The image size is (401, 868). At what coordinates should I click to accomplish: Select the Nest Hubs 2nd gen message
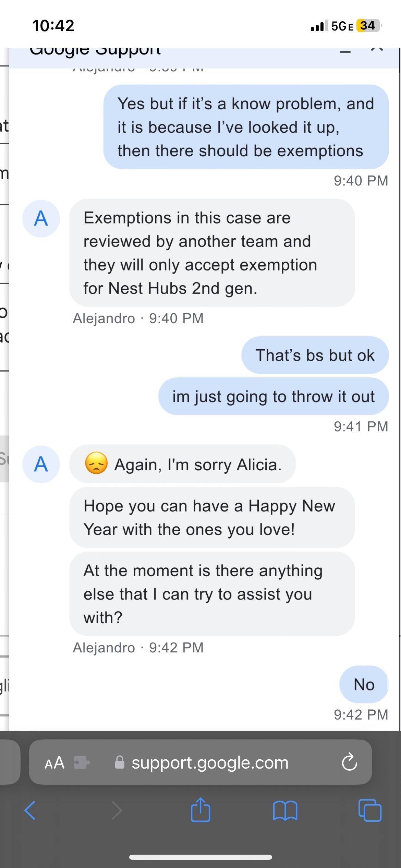tap(212, 253)
